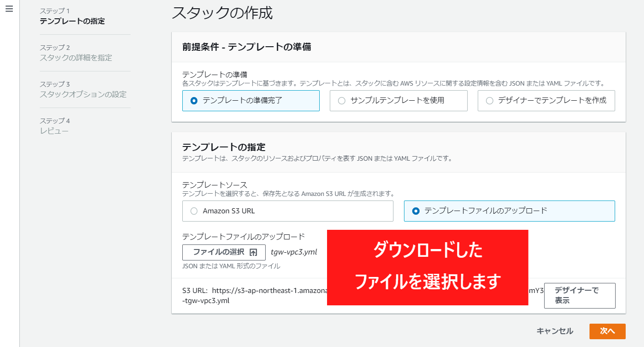Click the red ダウンロードしたファイルを選択します callout
The image size is (644, 347).
pos(427,267)
